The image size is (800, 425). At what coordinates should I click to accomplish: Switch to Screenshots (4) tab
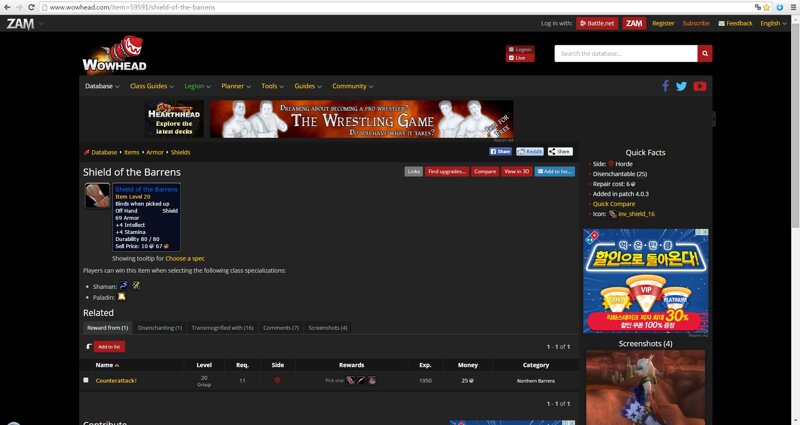click(x=328, y=328)
